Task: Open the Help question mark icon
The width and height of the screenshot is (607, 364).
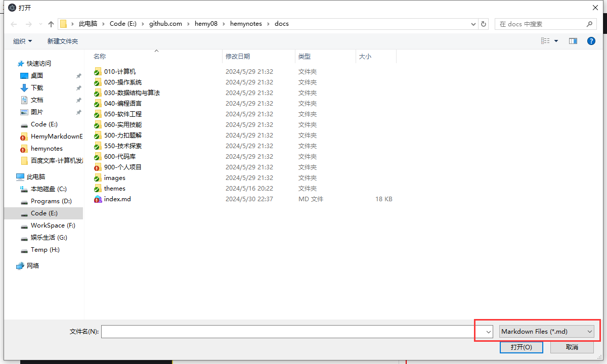Action: [591, 41]
